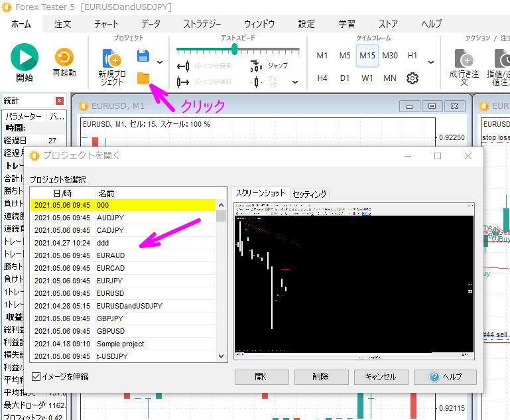Click the tick (ティック) step icon
The image size is (510, 420).
(256, 82)
